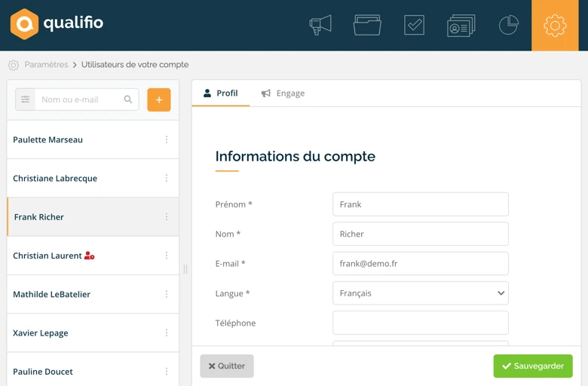
Task: Select user Christian Laurent
Action: coord(93,256)
